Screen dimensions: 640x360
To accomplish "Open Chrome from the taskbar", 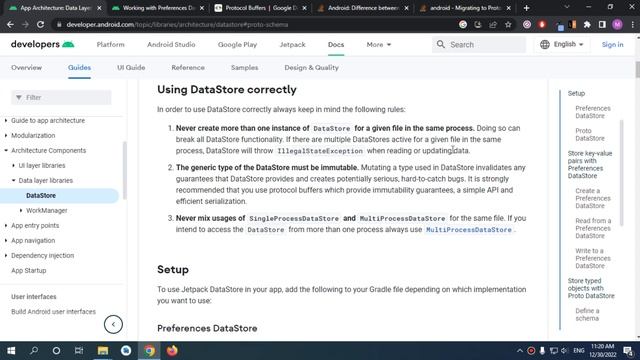I will pos(149,351).
